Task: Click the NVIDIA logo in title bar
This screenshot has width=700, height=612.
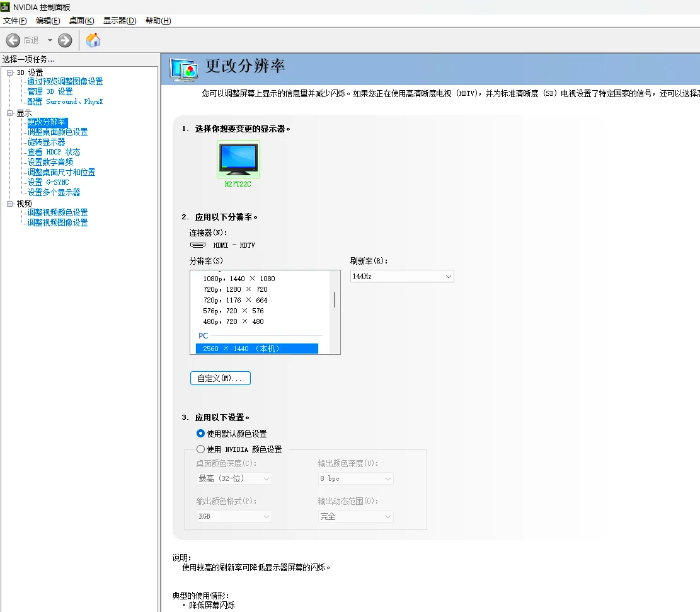Action: pyautogui.click(x=6, y=7)
